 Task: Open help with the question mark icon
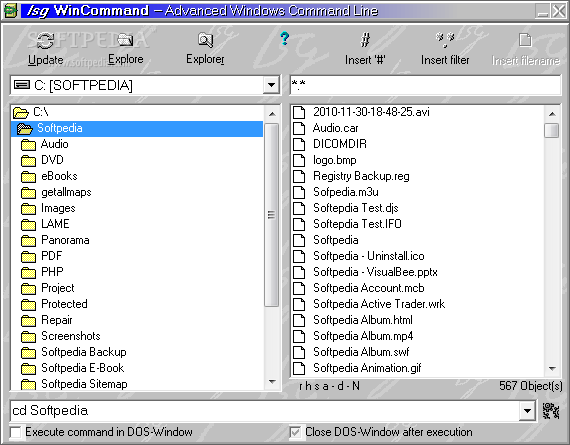(x=285, y=38)
